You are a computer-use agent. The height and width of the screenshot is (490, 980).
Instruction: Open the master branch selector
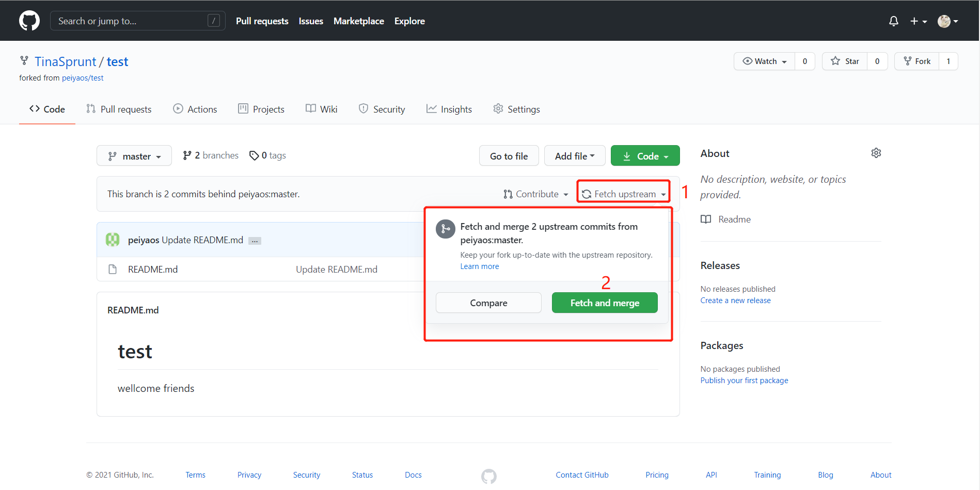coord(134,155)
